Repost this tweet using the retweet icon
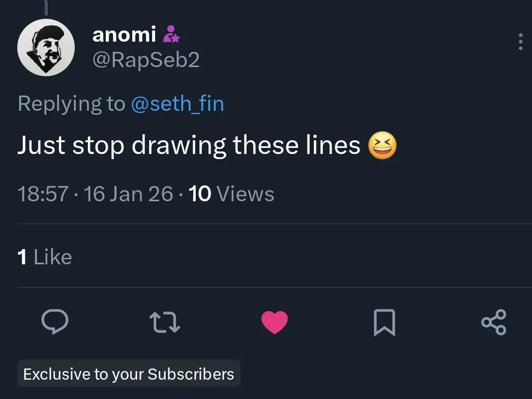532x399 pixels. (164, 323)
